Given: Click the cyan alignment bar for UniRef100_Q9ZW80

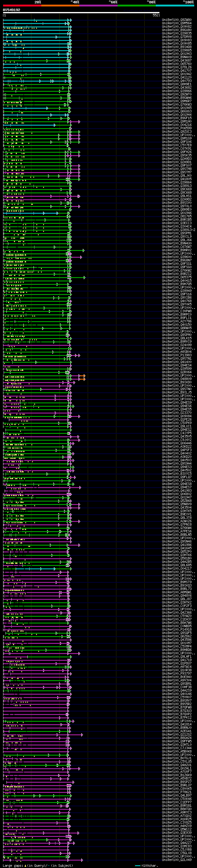Looking at the screenshot, I should coord(37,20).
